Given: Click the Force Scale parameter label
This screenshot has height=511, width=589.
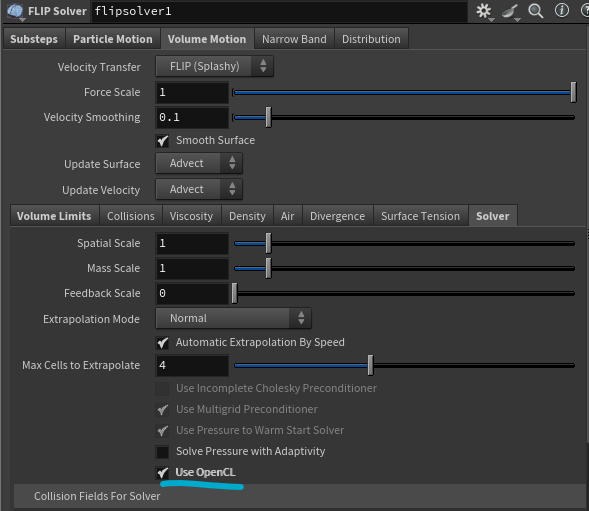Looking at the screenshot, I should pos(112,92).
